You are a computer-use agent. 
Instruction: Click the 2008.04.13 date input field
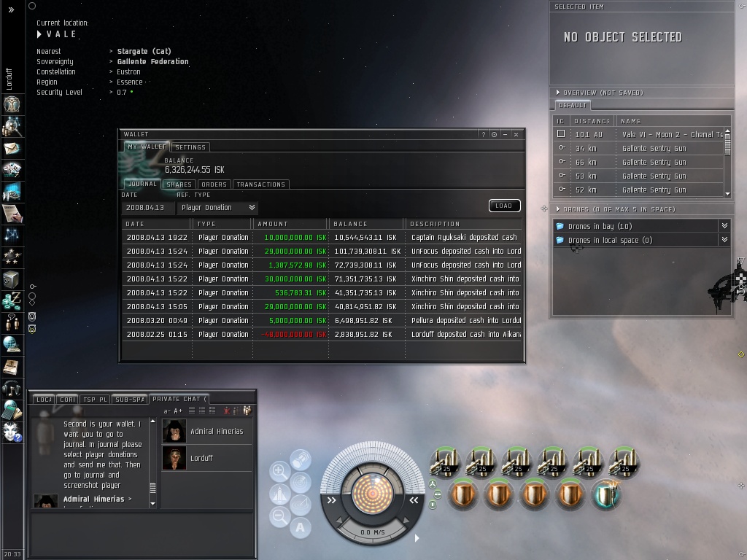coord(147,208)
